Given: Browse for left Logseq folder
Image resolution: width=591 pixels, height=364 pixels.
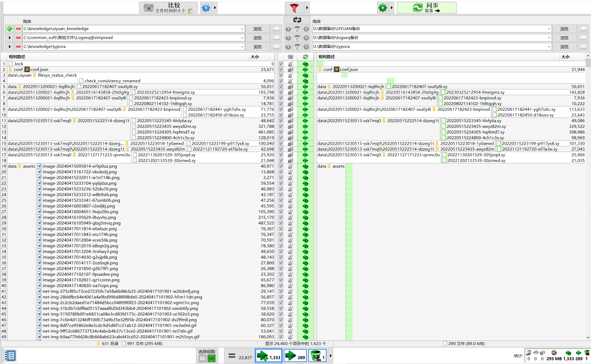Looking at the screenshot, I should point(258,38).
